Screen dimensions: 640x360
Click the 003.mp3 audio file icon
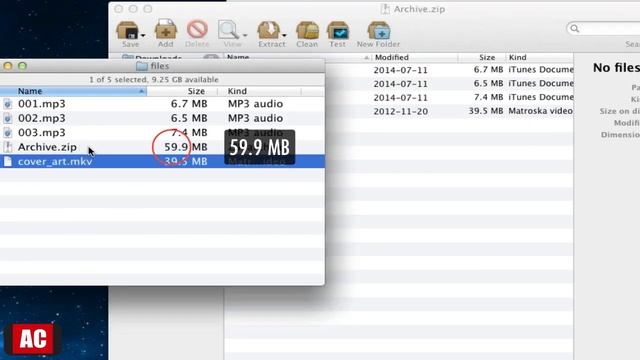click(x=7, y=133)
